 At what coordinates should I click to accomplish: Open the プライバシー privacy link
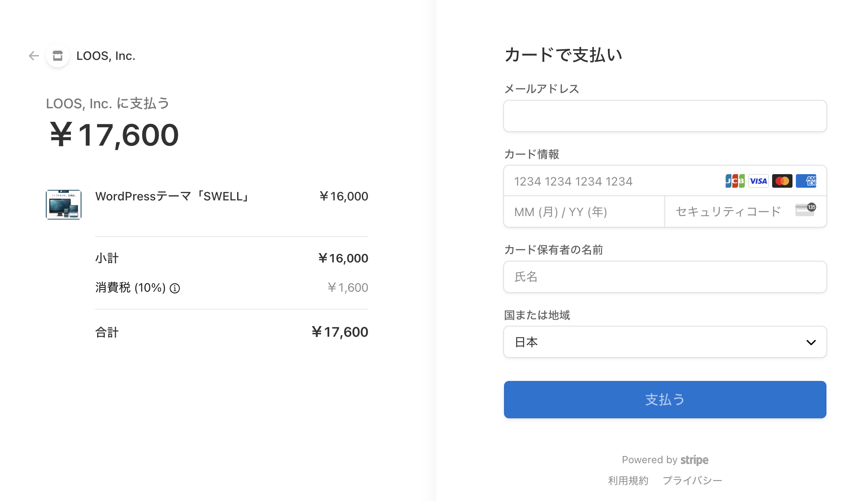[692, 480]
